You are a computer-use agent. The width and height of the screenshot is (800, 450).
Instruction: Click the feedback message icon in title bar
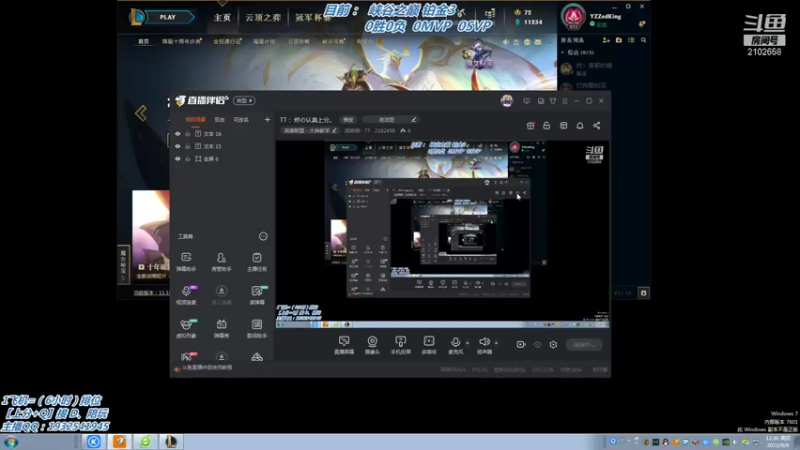527,101
